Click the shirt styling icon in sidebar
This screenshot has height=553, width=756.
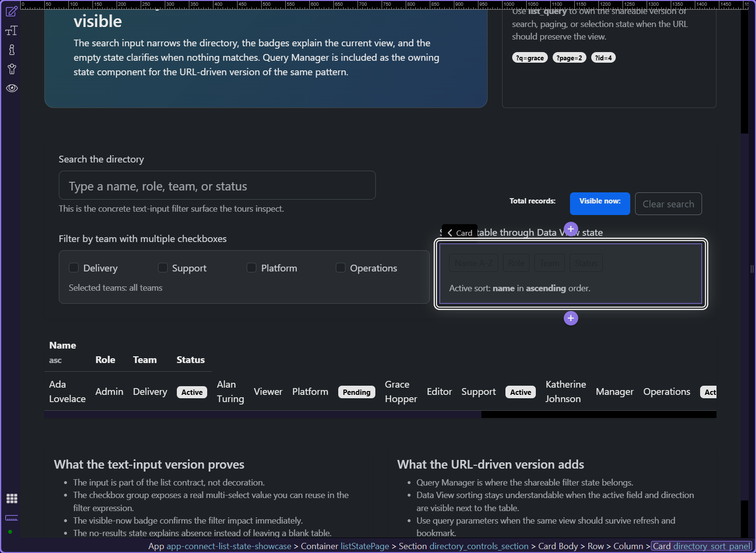point(12,69)
